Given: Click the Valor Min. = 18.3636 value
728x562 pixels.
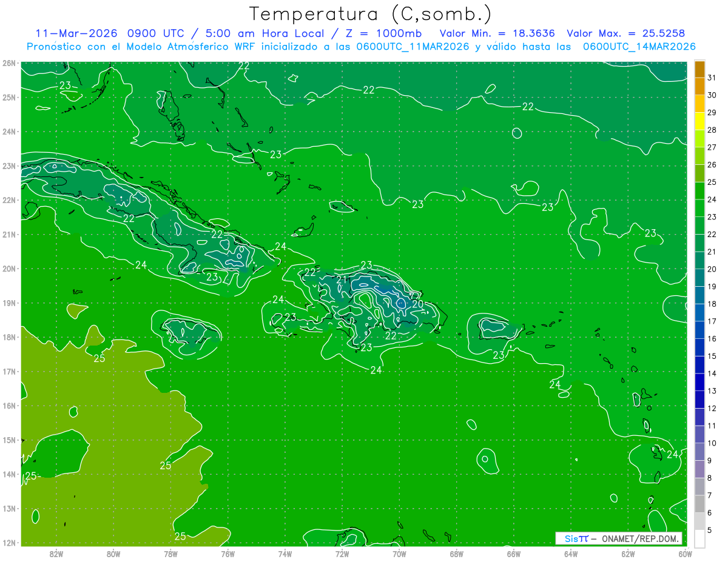Looking at the screenshot, I should (x=498, y=33).
